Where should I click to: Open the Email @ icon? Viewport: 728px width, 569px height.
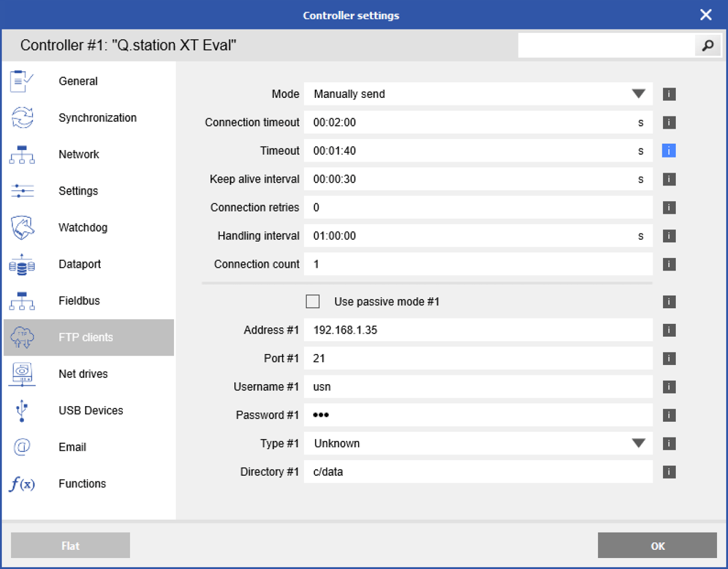click(22, 447)
